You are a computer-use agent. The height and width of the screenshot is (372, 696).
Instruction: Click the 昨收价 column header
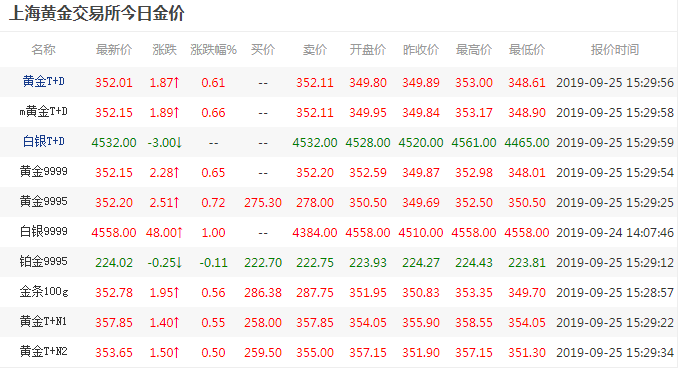[421, 50]
